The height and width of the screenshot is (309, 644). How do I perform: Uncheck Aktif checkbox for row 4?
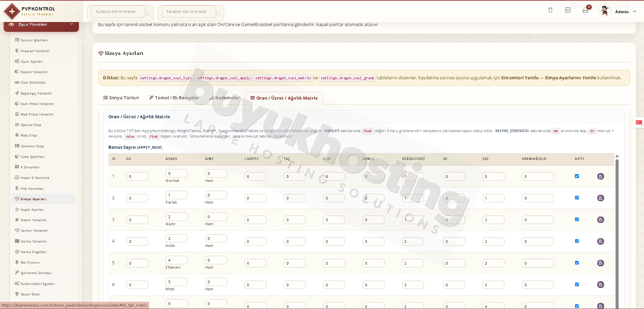577,241
